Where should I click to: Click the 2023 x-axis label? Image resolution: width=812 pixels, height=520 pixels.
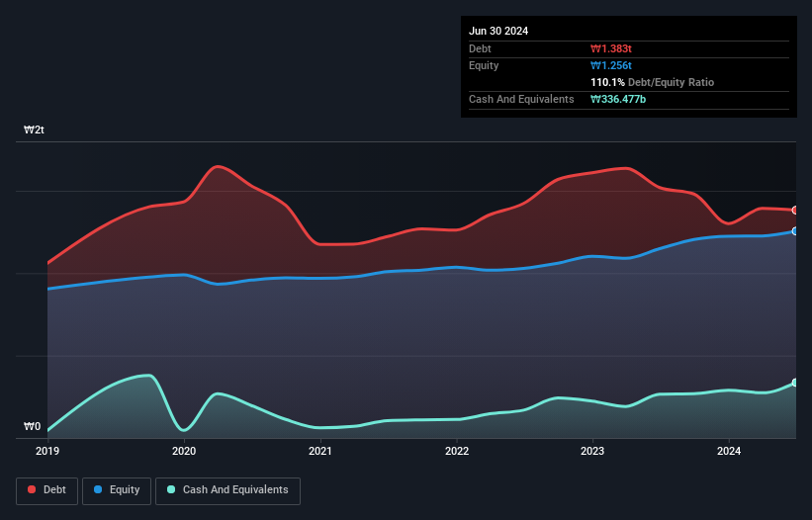click(592, 451)
